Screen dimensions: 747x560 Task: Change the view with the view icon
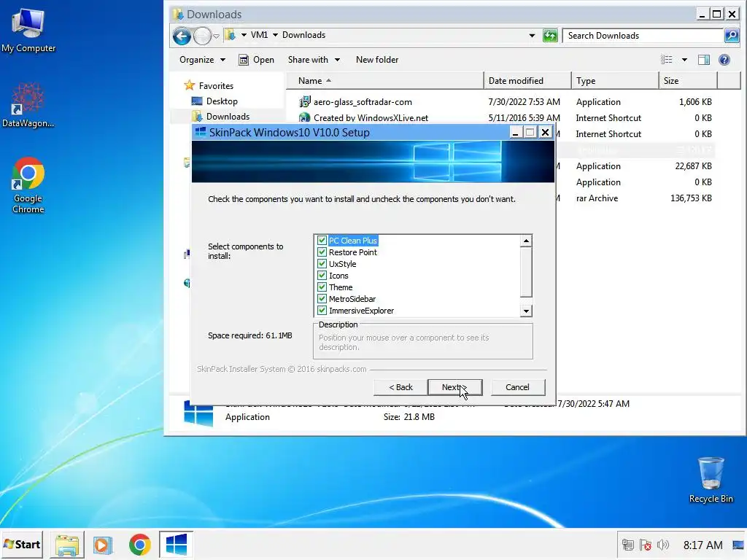pyautogui.click(x=667, y=60)
